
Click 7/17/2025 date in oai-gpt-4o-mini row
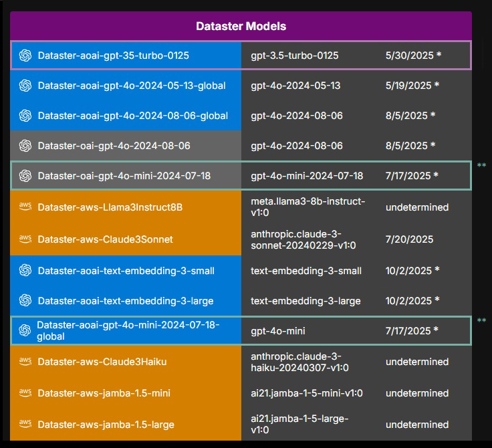(x=412, y=176)
